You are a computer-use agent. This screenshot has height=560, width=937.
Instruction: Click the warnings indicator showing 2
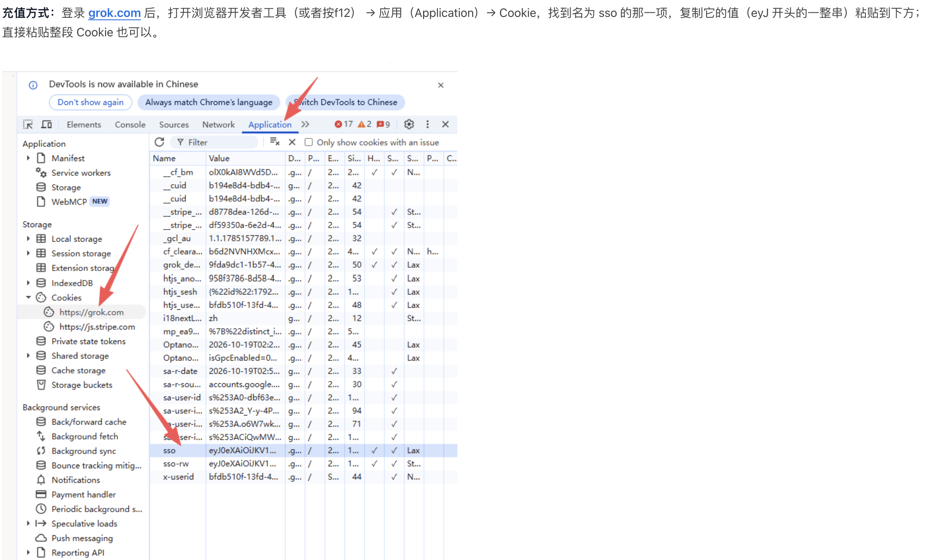[364, 124]
